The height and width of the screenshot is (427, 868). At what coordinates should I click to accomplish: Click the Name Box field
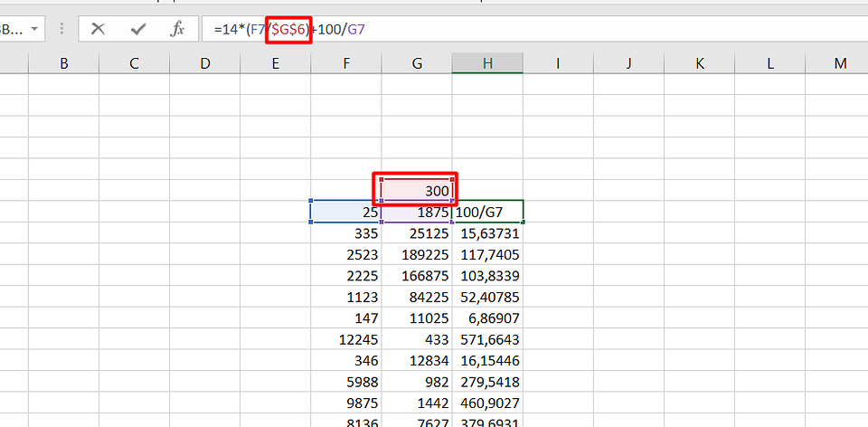click(x=13, y=29)
